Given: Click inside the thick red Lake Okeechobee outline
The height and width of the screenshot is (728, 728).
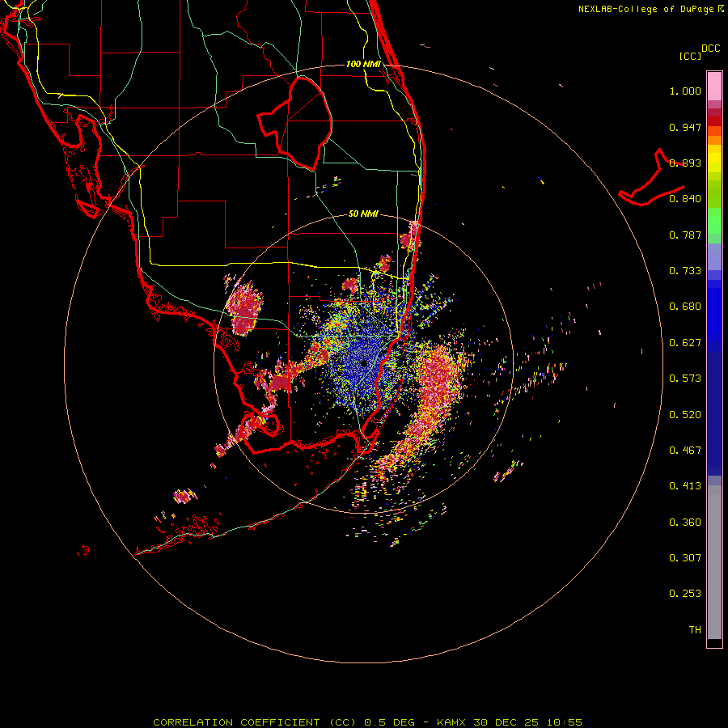Looking at the screenshot, I should click(x=302, y=125).
